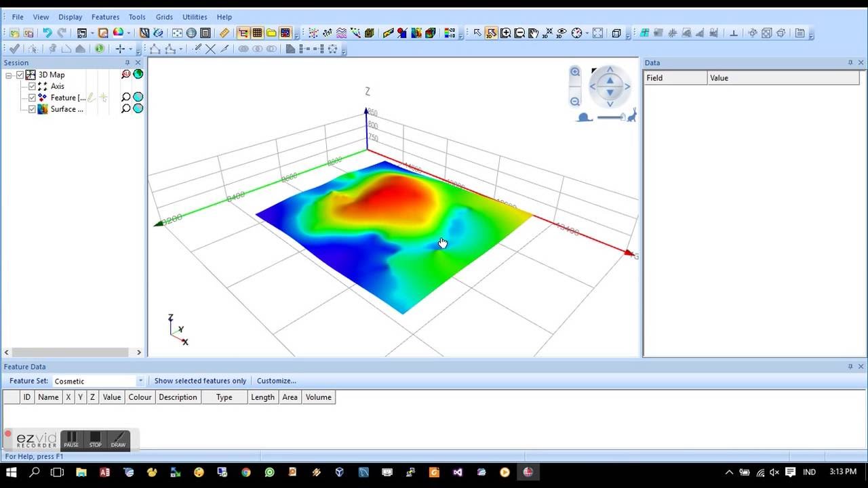
Task: Click the colour legend scale icon
Action: coord(449,33)
